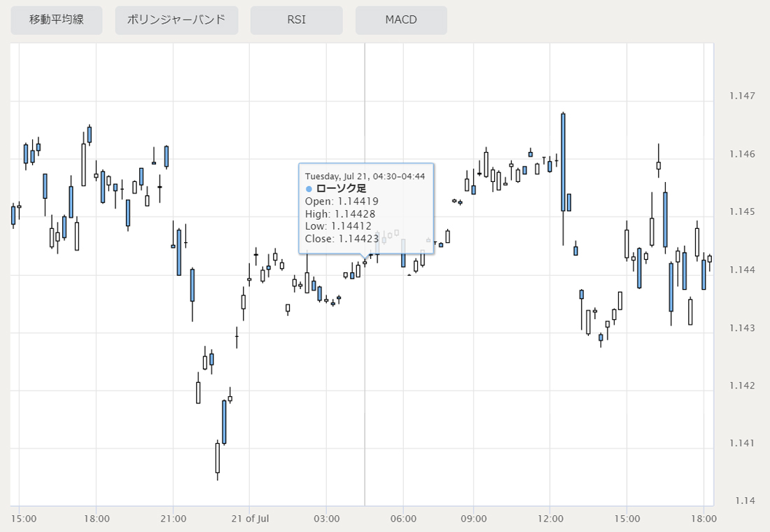Image resolution: width=770 pixels, height=532 pixels.
Task: Toggle the 移動平均線 moving average indicator
Action: click(x=57, y=20)
